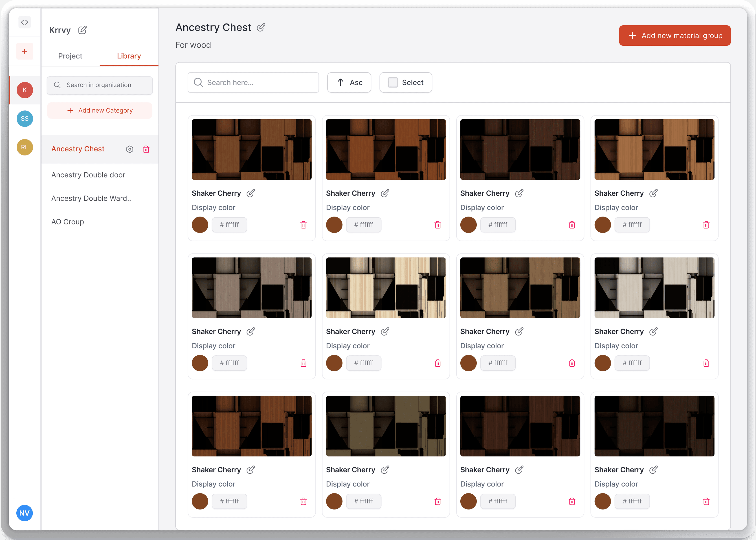Click Add new Category button
This screenshot has width=756, height=540.
point(100,110)
